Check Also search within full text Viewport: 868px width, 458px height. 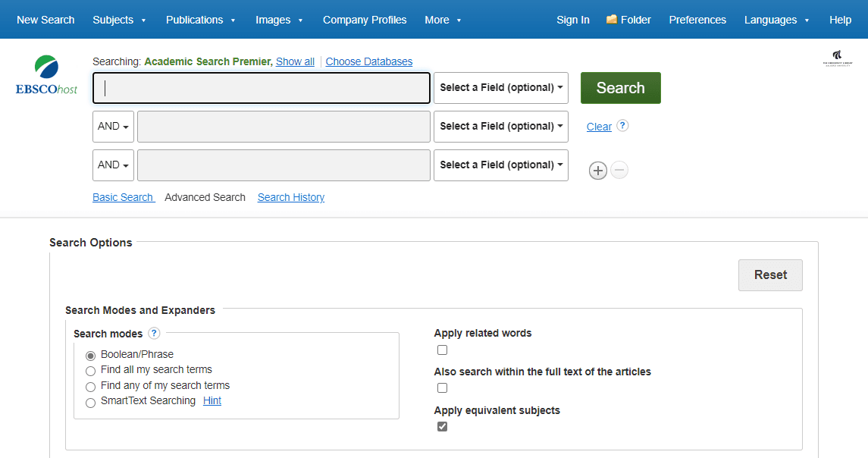[x=443, y=388]
